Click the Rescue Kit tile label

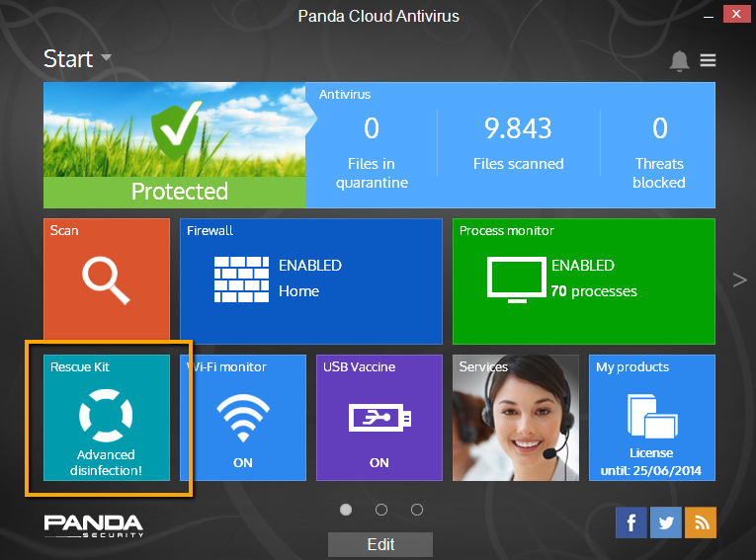[80, 367]
